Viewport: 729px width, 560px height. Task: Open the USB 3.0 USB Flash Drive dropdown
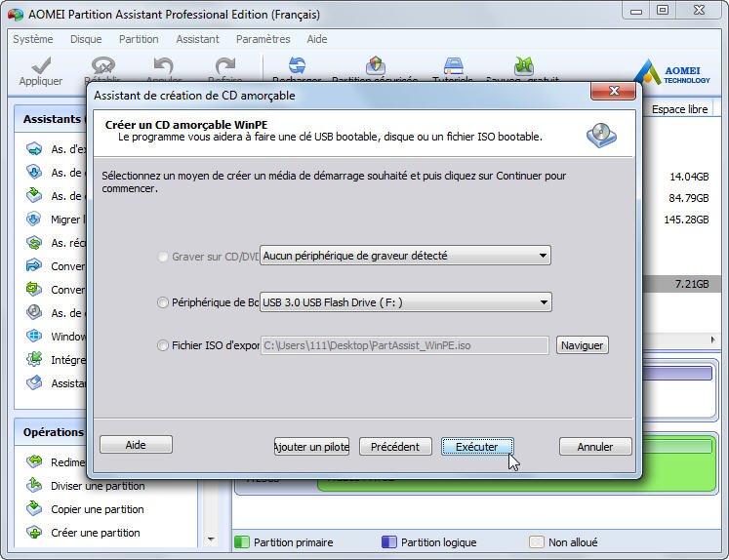[x=405, y=302]
